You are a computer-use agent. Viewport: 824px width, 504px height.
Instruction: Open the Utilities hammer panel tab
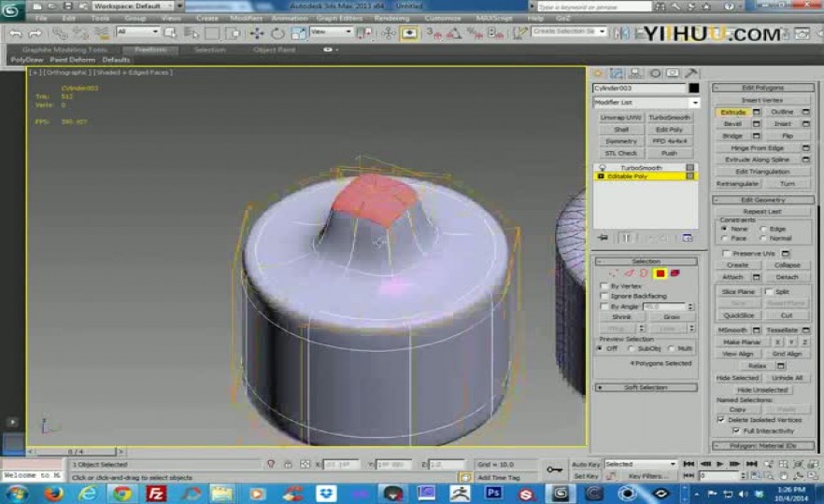click(691, 74)
